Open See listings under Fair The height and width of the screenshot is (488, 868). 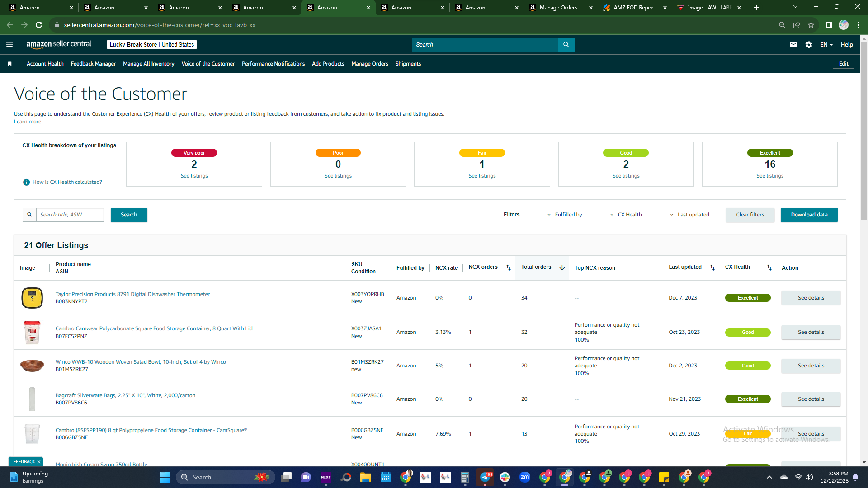[x=482, y=176]
